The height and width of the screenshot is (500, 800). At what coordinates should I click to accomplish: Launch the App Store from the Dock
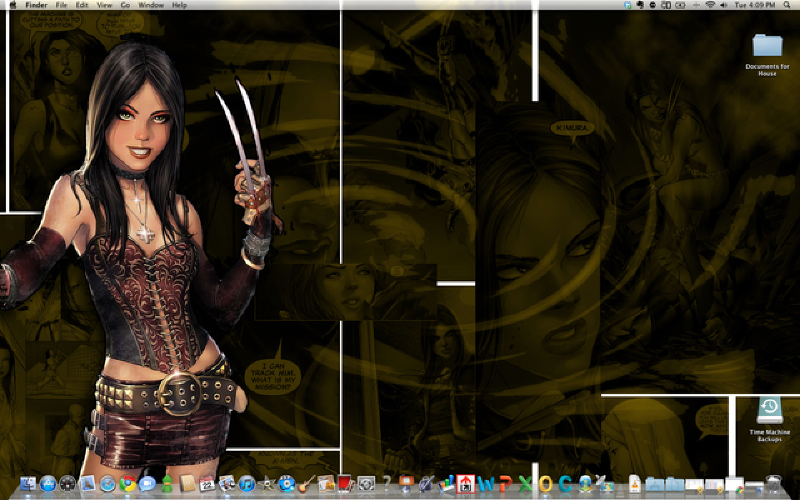click(x=48, y=483)
